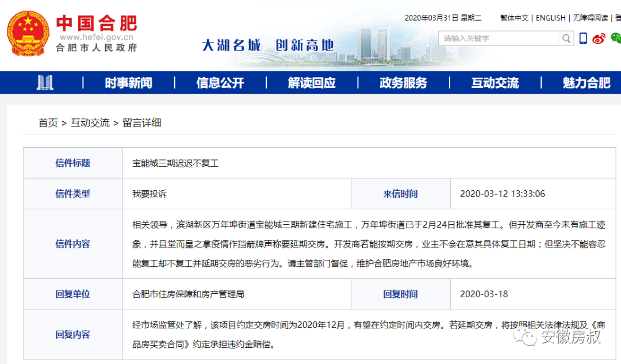Switch to 繁体中文 language

coord(514,18)
